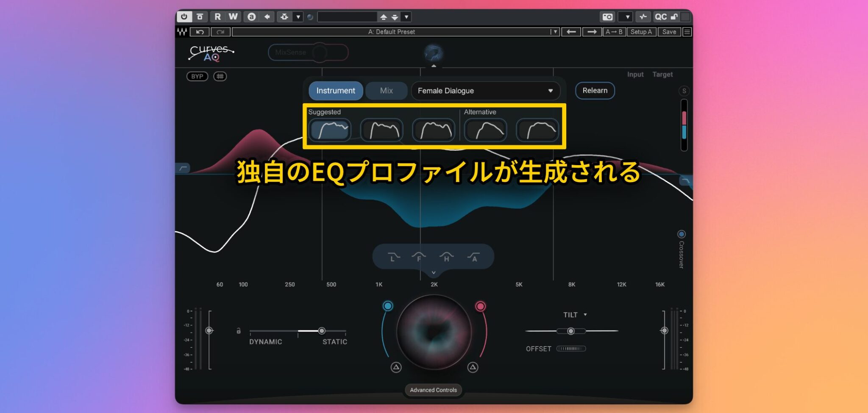Screen dimensions: 868x413
Task: Open Advanced Controls at the bottom
Action: click(x=433, y=390)
